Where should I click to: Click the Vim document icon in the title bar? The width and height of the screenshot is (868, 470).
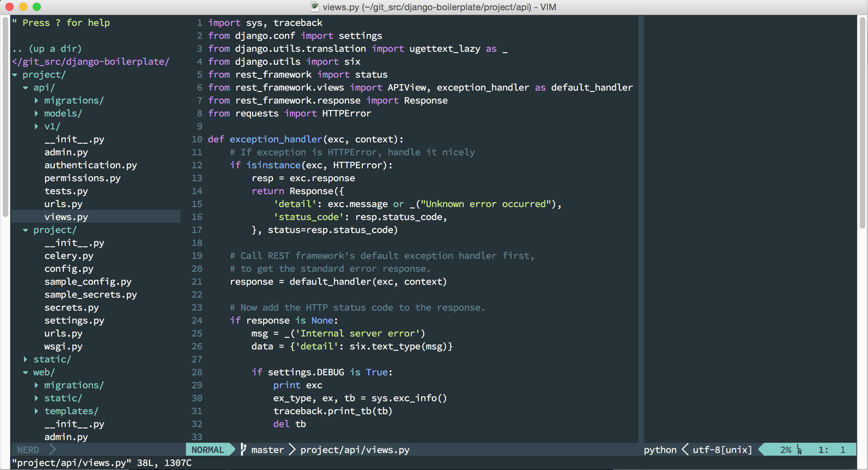315,7
